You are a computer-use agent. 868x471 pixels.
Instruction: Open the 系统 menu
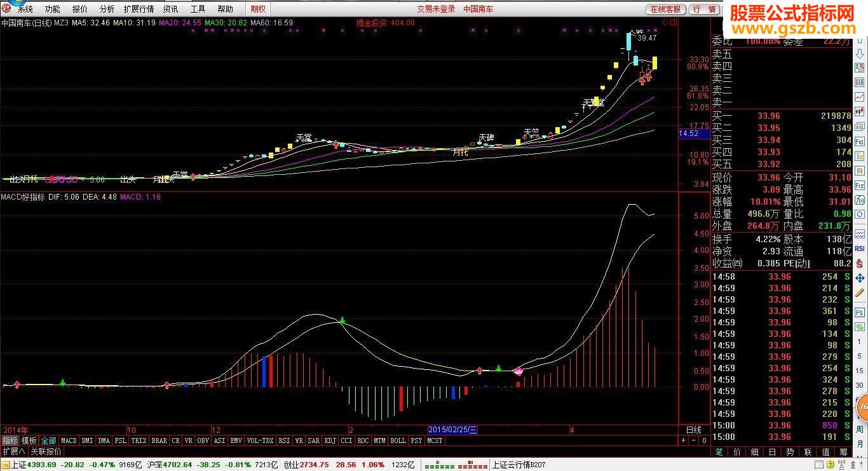pos(25,9)
